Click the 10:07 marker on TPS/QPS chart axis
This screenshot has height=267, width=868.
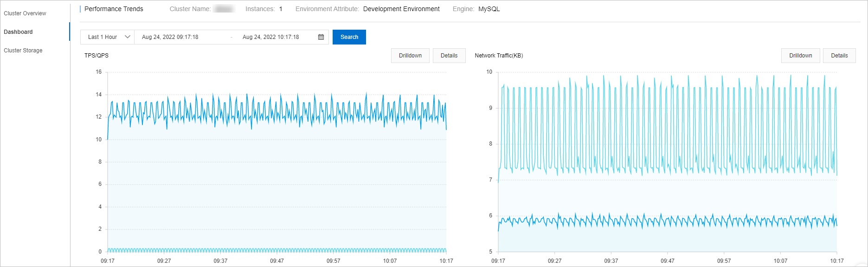tap(390, 261)
